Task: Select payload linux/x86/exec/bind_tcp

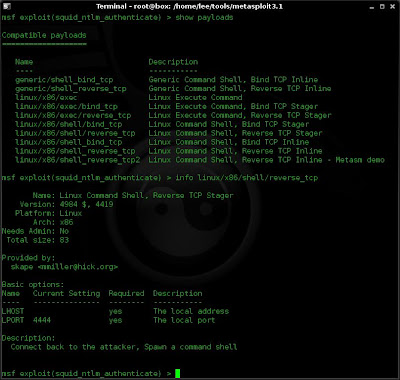Action: click(x=66, y=107)
